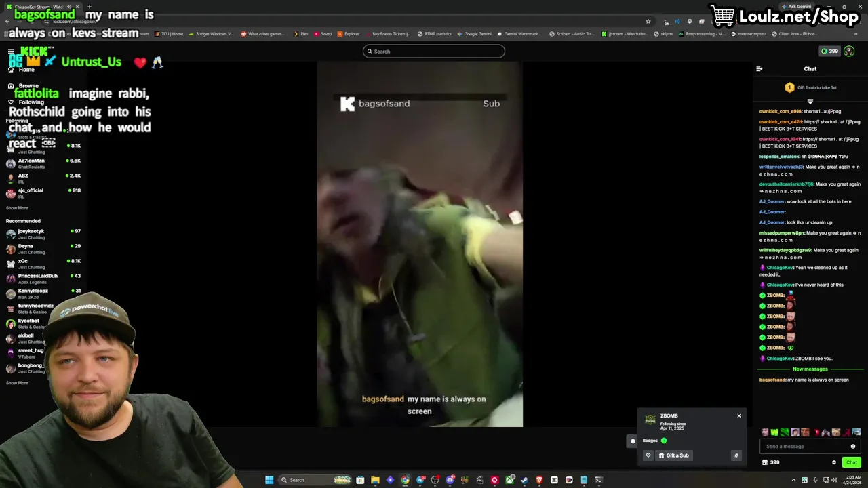Click the heart icon on ZBOMB card
This screenshot has height=488, width=868.
pos(648,455)
